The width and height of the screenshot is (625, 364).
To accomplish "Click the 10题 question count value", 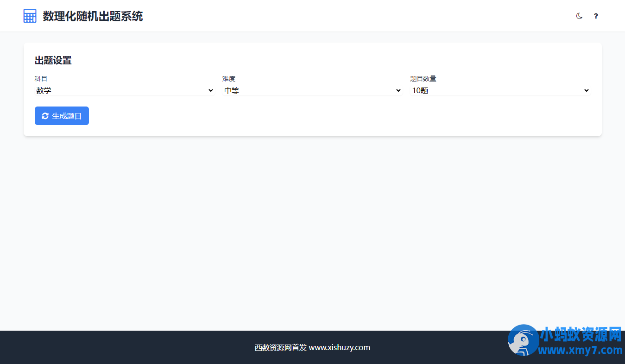I will [420, 90].
